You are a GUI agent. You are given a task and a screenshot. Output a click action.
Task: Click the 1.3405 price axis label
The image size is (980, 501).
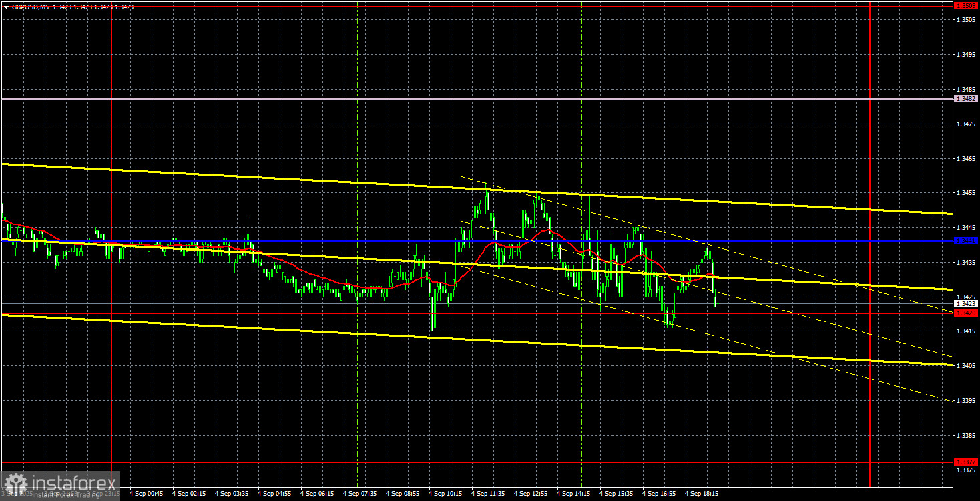click(966, 366)
